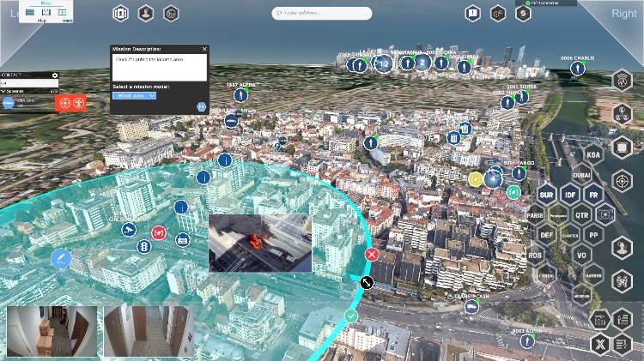Select the list layout icon in Map panel
This screenshot has height=361, width=644.
(x=30, y=12)
